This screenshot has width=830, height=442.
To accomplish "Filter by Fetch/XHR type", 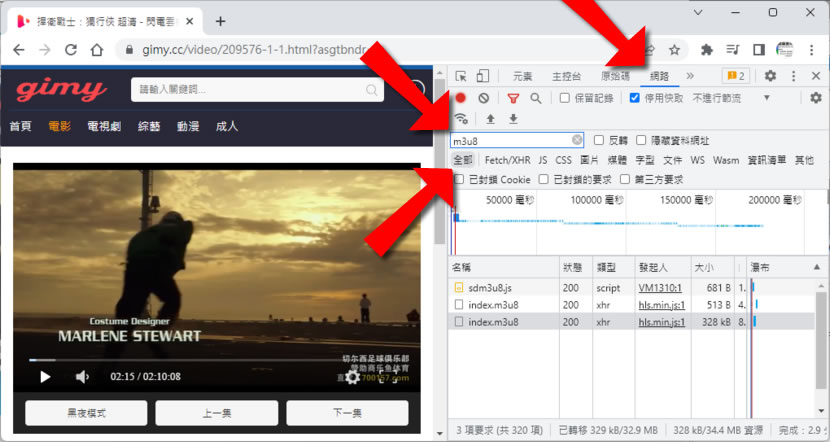I will coord(508,160).
